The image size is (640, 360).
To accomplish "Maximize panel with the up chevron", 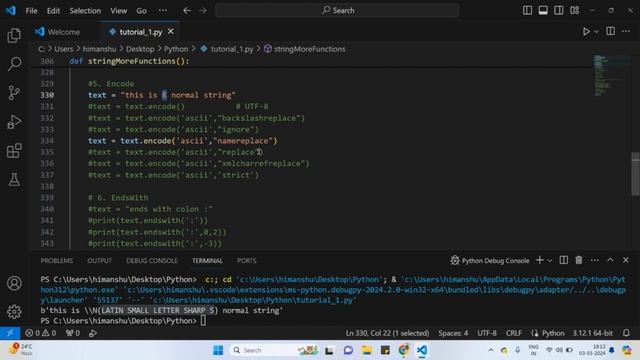I will [610, 260].
